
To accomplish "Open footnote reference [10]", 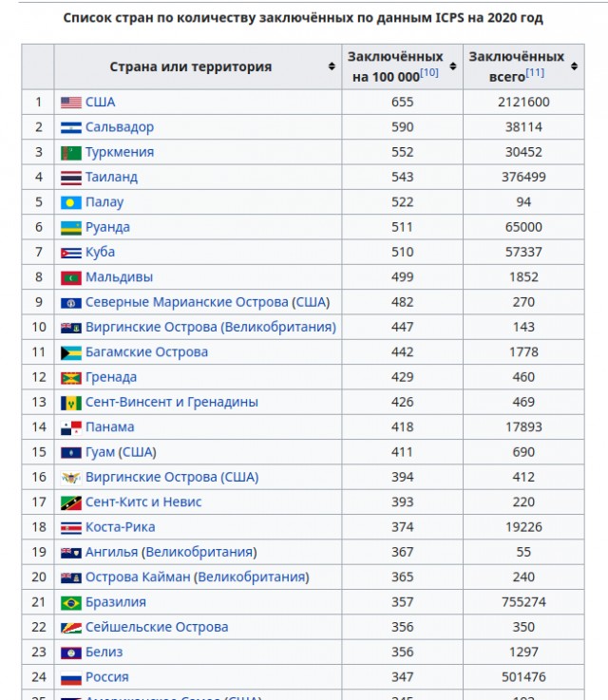I will (429, 72).
